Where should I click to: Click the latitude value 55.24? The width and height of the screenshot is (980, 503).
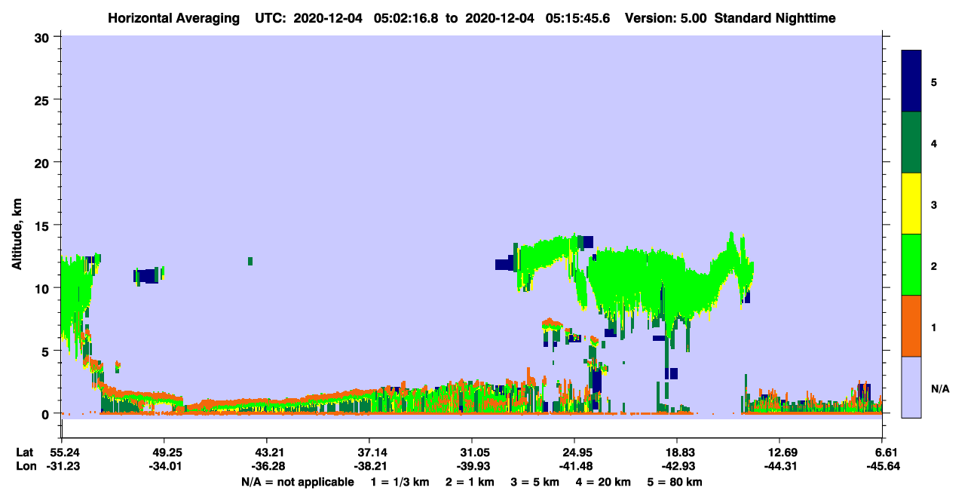click(65, 452)
